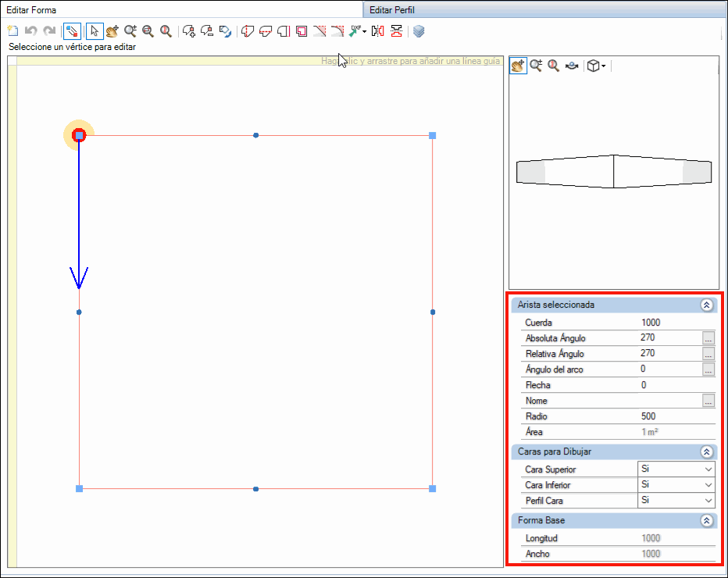Click the right edge midpoint handle
The image size is (728, 578).
pos(433,312)
